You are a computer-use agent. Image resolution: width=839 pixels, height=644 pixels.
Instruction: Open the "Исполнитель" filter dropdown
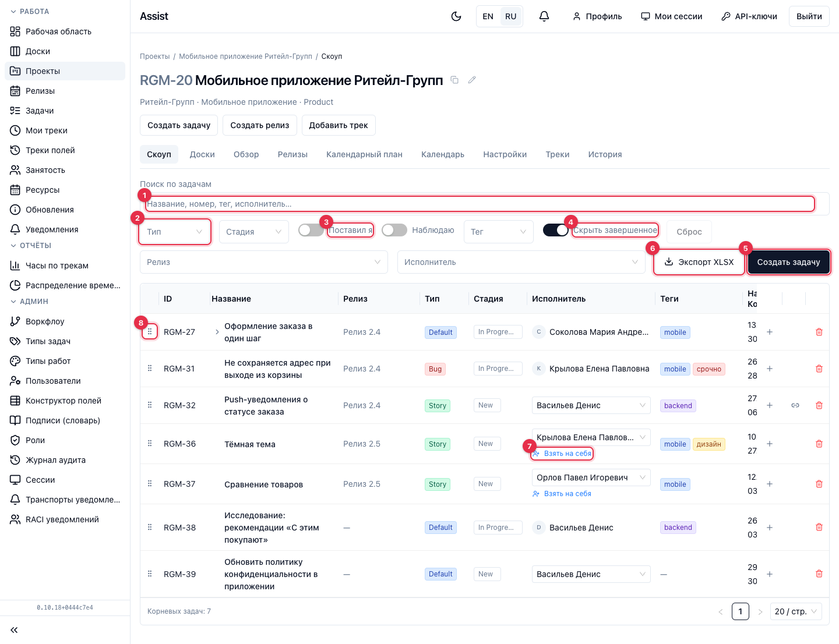pos(521,262)
